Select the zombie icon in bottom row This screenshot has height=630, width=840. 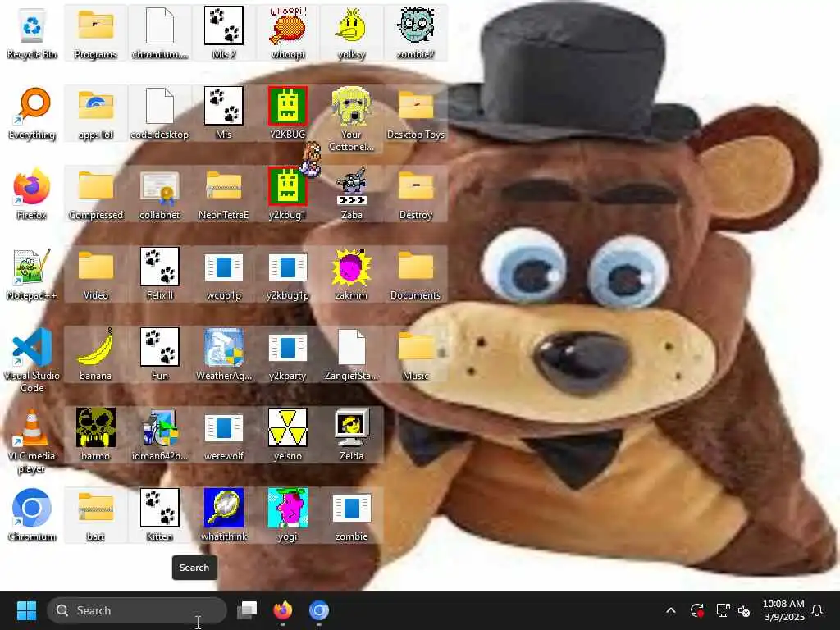pyautogui.click(x=351, y=514)
